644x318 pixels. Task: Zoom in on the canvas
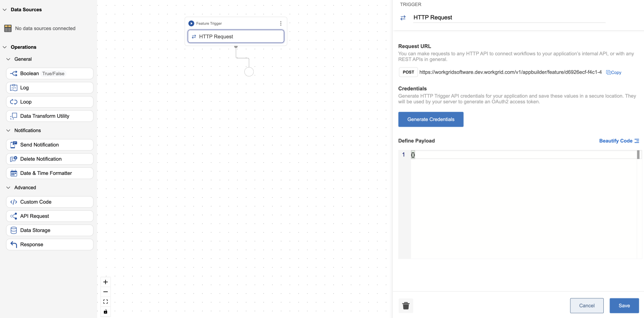[105, 282]
